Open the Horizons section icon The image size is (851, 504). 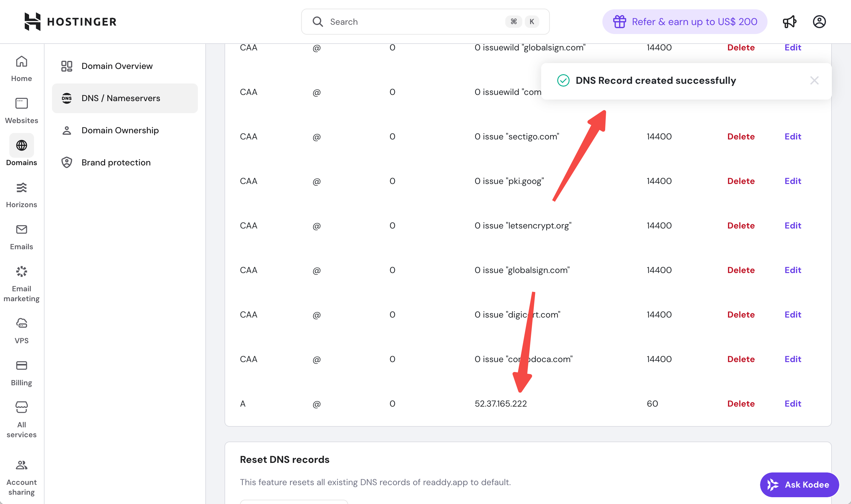click(x=21, y=187)
